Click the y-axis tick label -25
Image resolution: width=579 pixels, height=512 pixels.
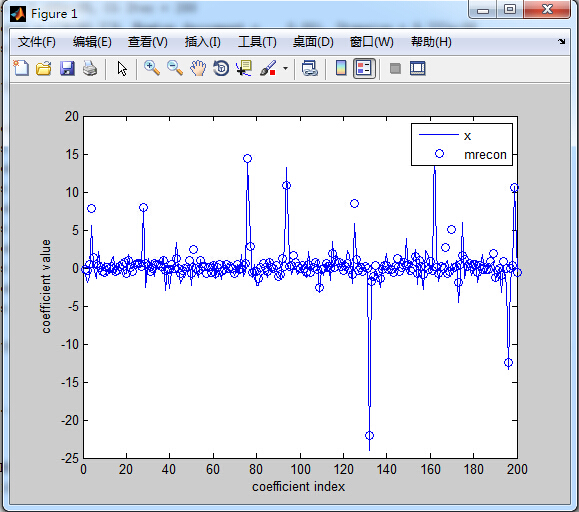(70, 458)
